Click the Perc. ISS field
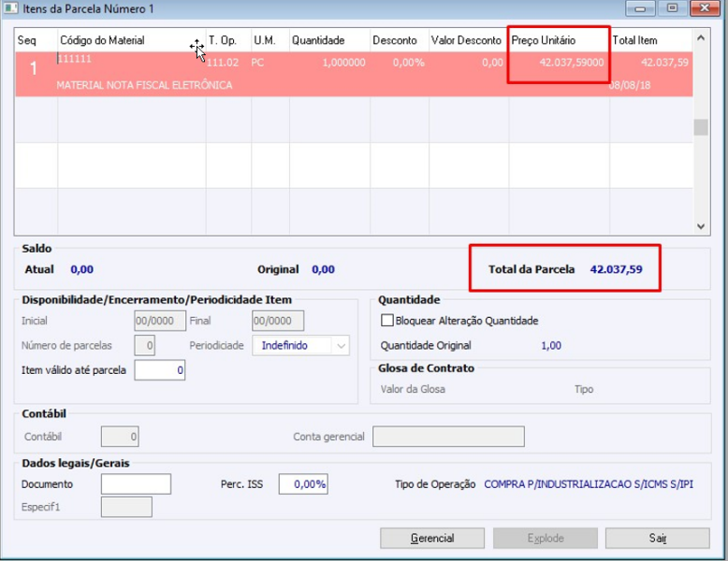The image size is (728, 561). point(303,484)
